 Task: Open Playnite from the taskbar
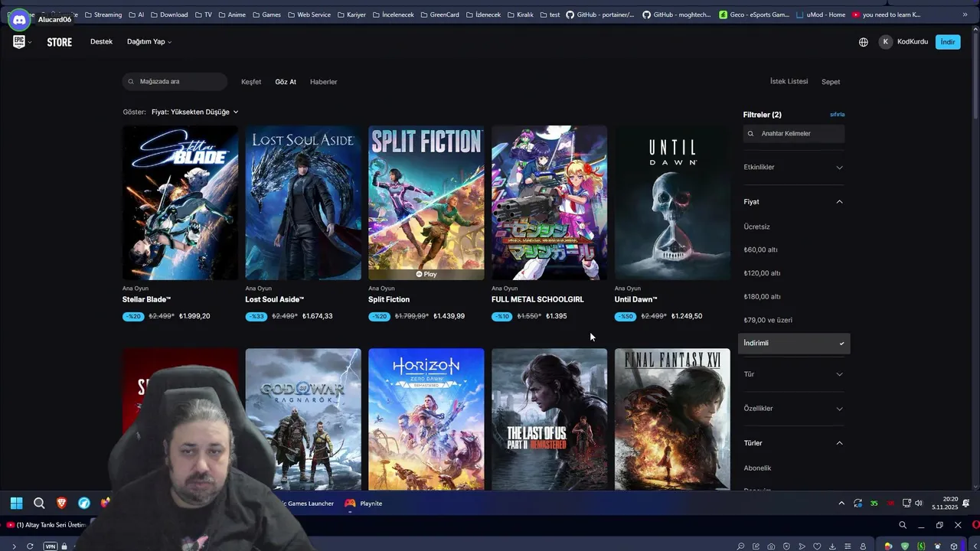pos(364,504)
